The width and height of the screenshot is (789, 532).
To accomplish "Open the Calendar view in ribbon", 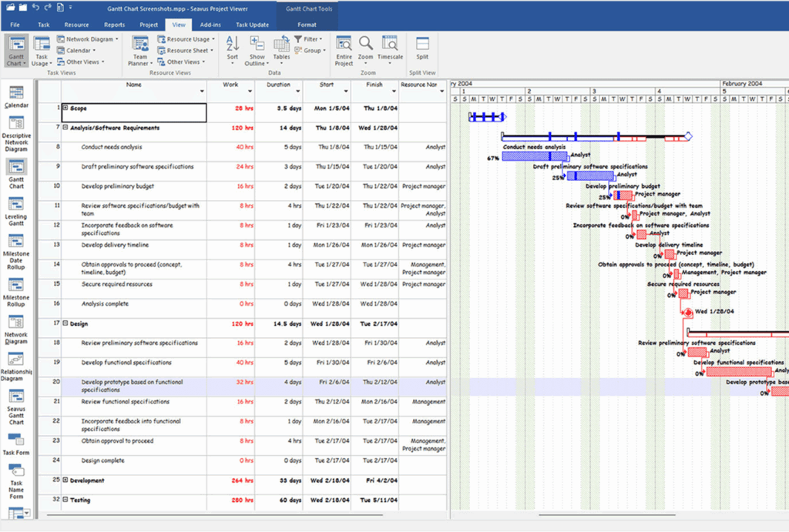I will pos(76,50).
